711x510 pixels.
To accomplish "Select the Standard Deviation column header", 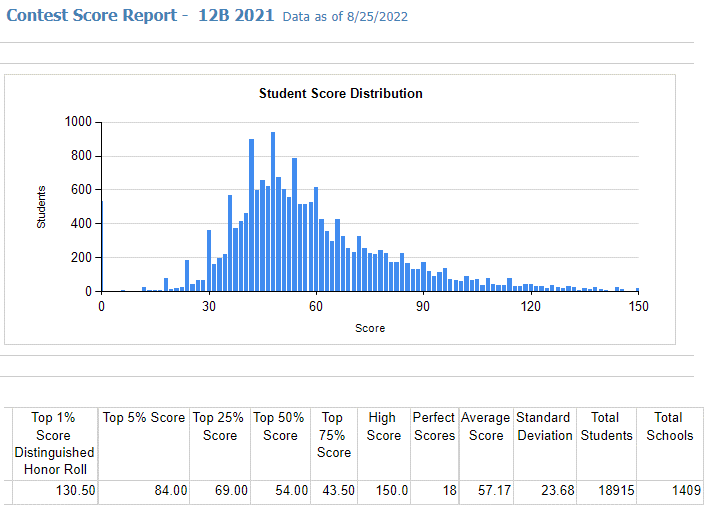I will coord(545,426).
